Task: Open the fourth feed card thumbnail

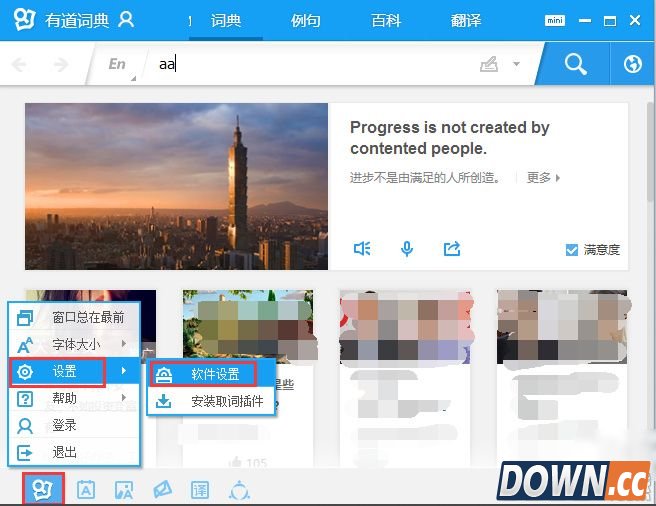Action: click(562, 326)
